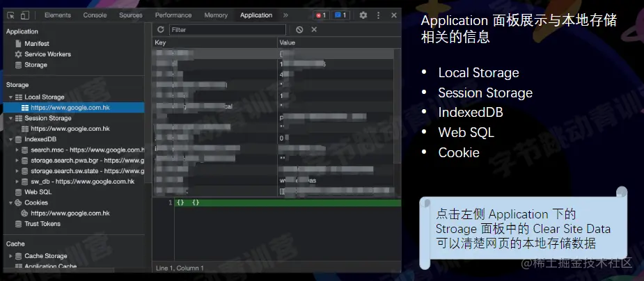This screenshot has width=644, height=281.
Task: Click the Key column header
Action: point(214,42)
